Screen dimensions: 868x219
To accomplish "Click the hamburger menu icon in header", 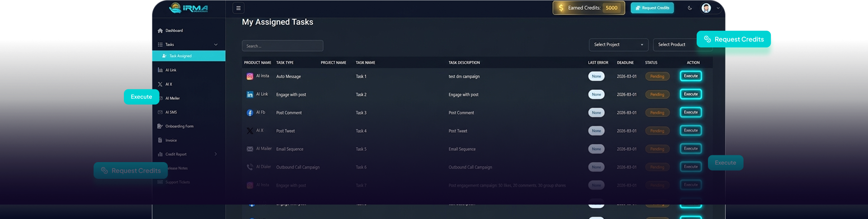I will pyautogui.click(x=238, y=8).
